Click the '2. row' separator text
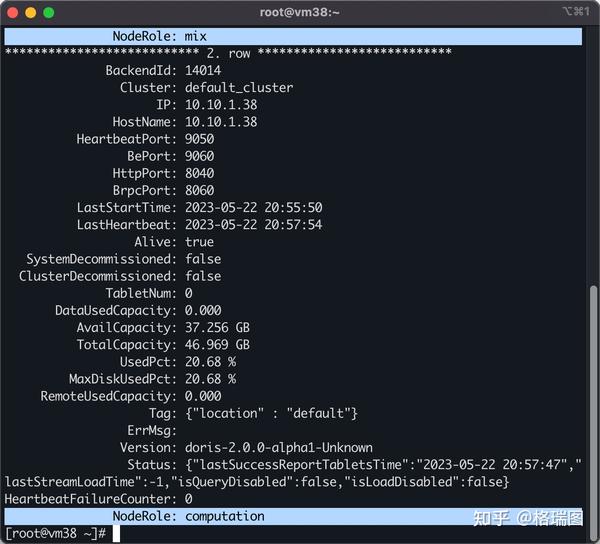This screenshot has width=600, height=544. coord(228,54)
